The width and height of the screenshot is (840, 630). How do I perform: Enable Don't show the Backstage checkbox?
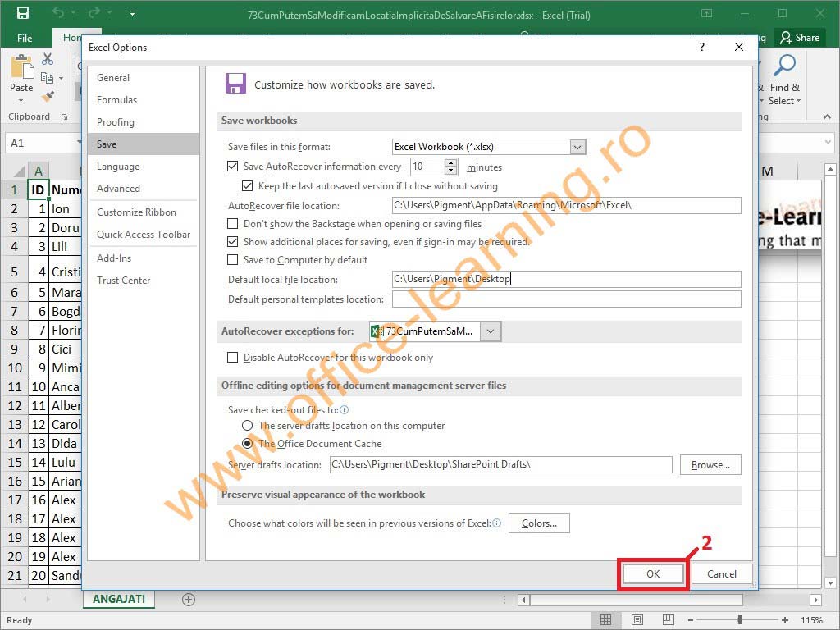click(232, 224)
